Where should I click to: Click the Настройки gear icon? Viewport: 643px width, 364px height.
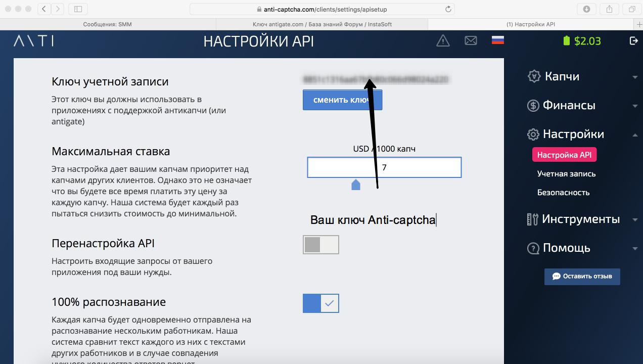pos(533,134)
